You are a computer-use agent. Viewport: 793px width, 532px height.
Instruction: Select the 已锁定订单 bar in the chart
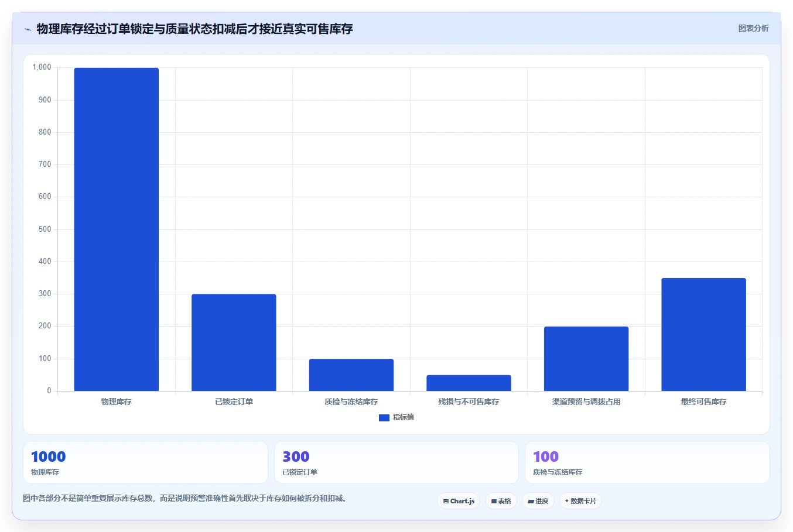[x=234, y=342]
